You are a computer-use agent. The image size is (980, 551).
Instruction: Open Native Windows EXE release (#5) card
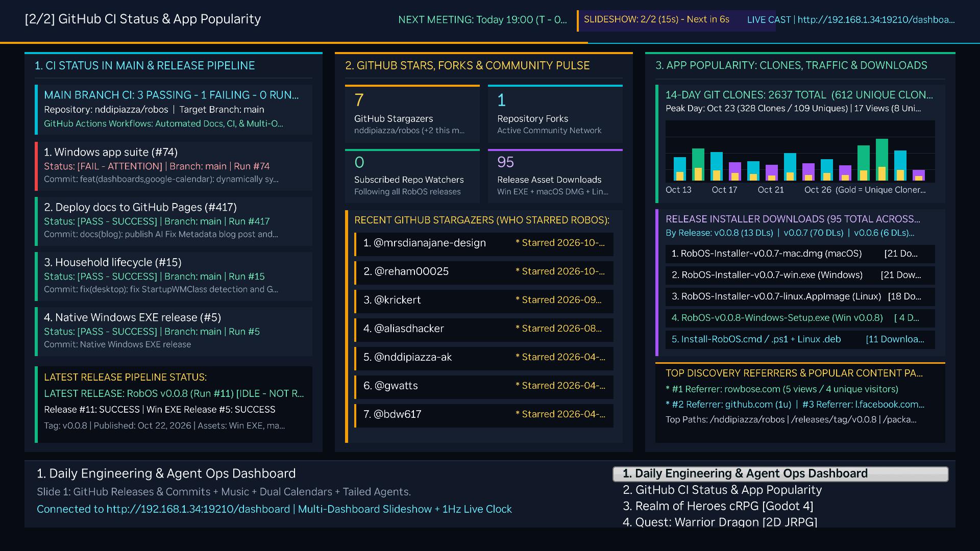click(174, 331)
